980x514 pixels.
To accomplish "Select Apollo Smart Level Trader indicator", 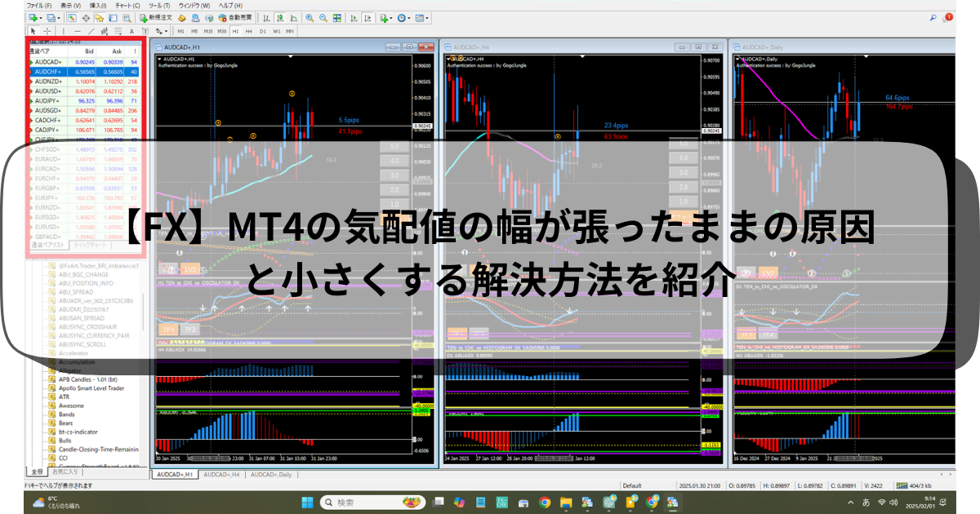I will click(91, 388).
